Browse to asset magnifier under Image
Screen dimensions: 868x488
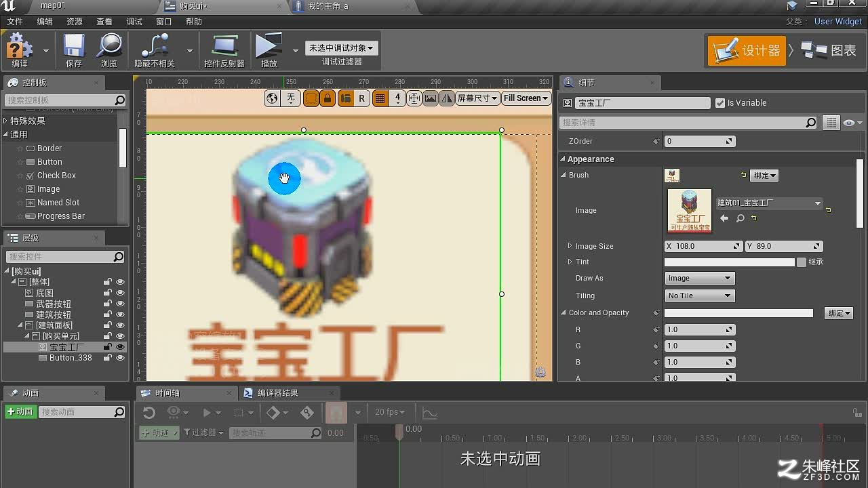click(x=741, y=218)
